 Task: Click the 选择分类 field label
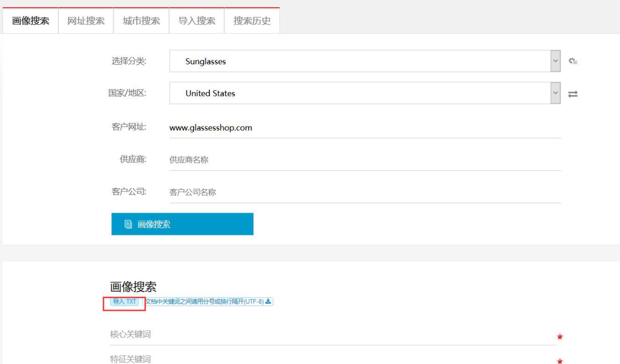pos(129,61)
